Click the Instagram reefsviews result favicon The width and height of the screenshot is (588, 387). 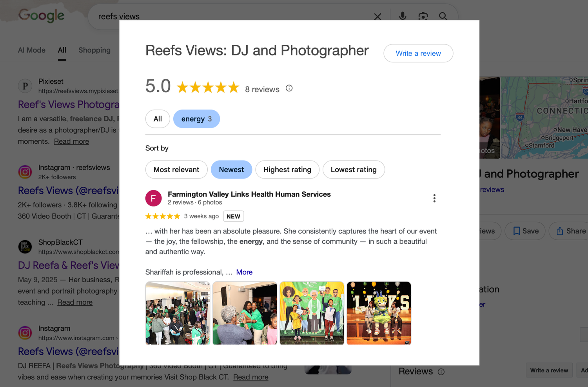[x=25, y=172]
